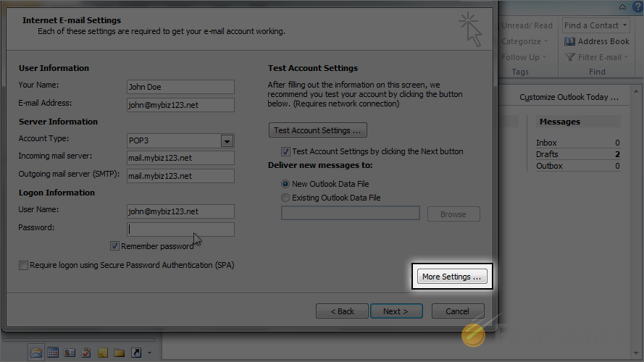Click the E-mail Address field
This screenshot has width=644, height=362.
click(180, 105)
